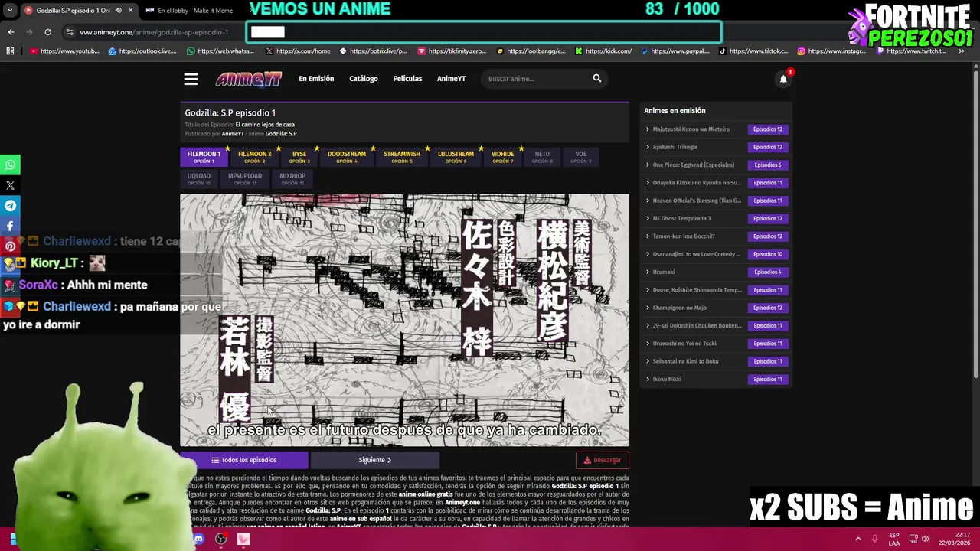Click the Descargar button
Screen dimensions: 980x551
click(603, 460)
